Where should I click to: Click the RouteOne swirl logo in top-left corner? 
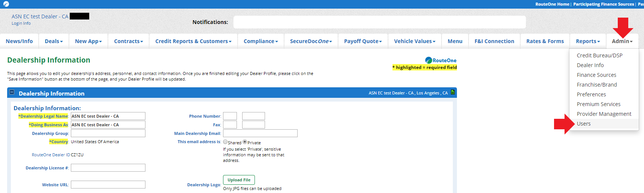(x=6, y=4)
